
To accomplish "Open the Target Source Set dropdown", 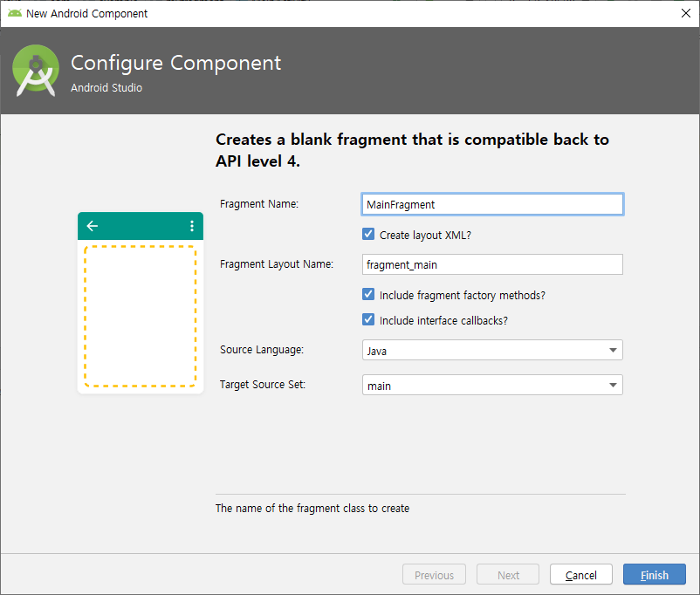I will click(492, 386).
